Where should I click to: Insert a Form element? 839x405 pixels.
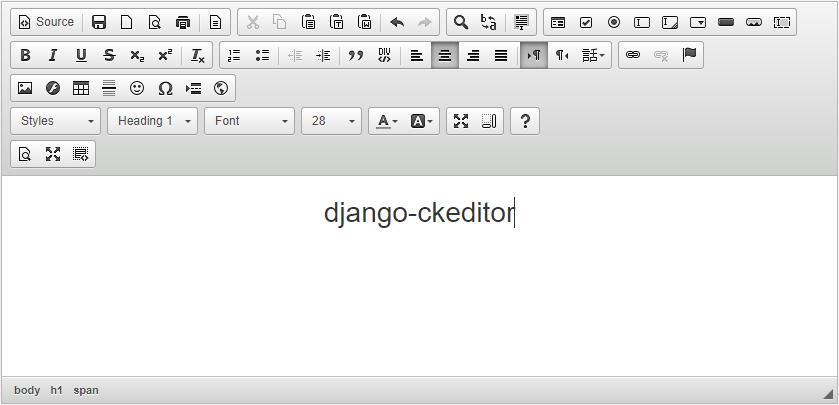[558, 22]
